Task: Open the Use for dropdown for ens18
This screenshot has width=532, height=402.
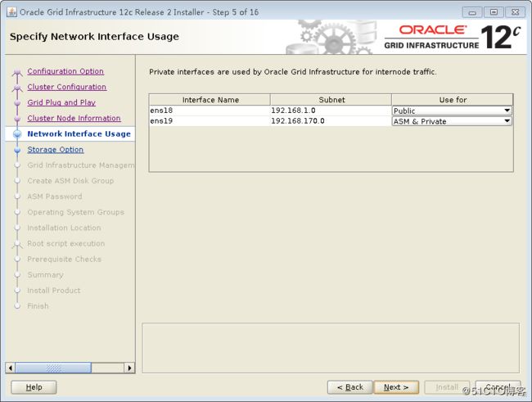Action: (452, 111)
